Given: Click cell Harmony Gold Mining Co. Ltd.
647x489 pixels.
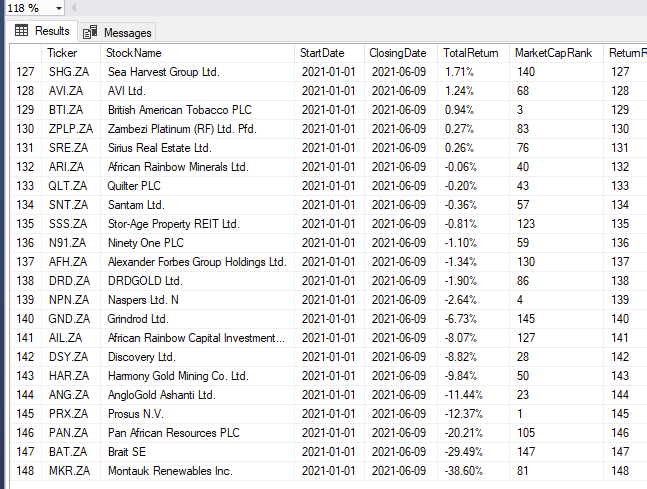Looking at the screenshot, I should coord(198,376).
